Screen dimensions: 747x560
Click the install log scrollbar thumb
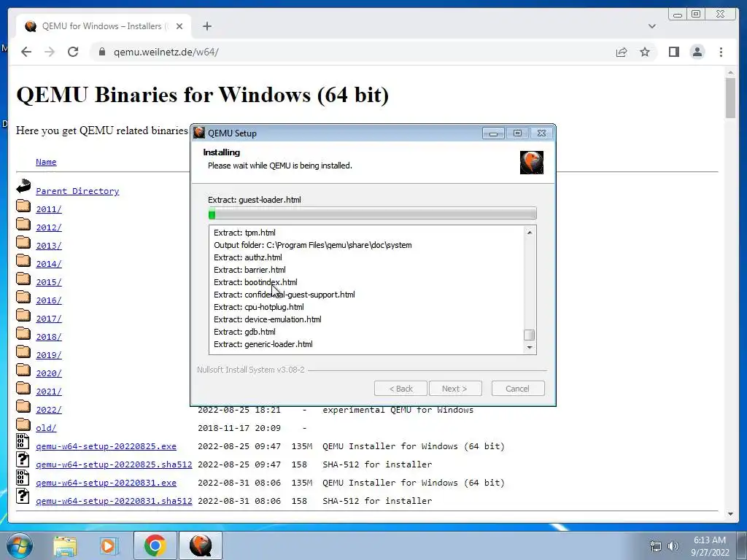tap(530, 335)
